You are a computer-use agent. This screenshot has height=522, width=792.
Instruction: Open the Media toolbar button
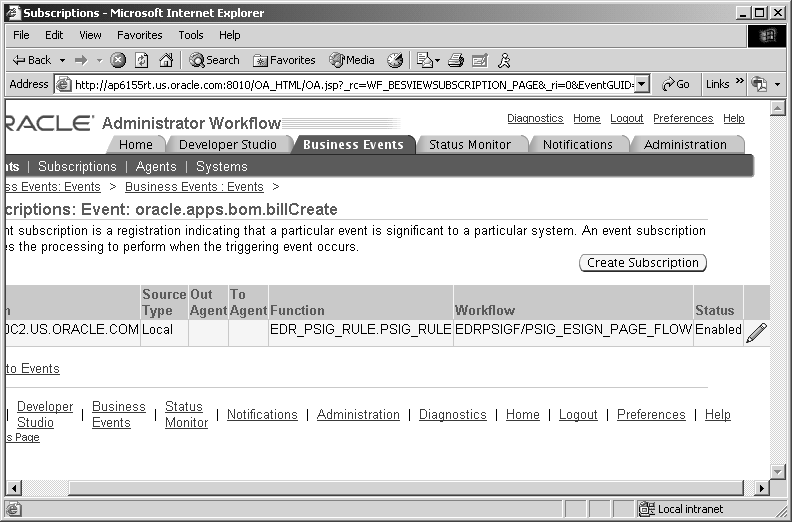pyautogui.click(x=352, y=60)
